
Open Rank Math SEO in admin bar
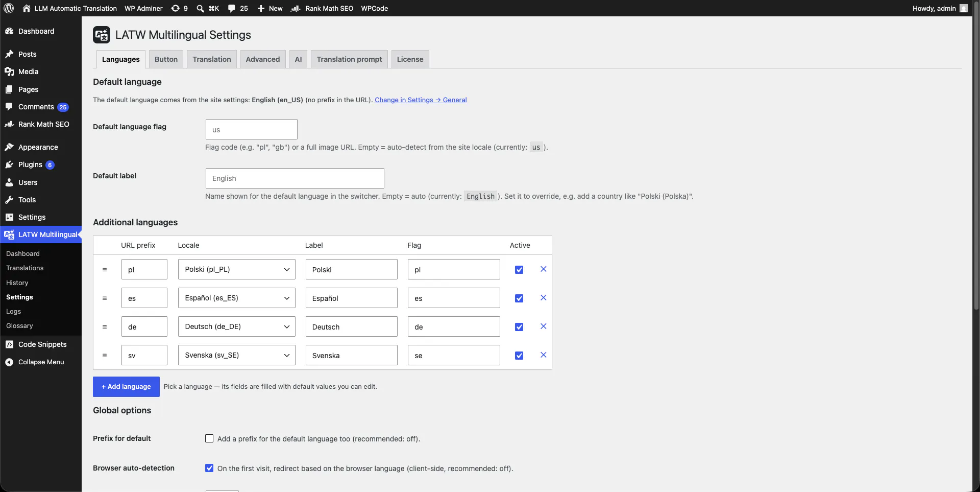[322, 8]
